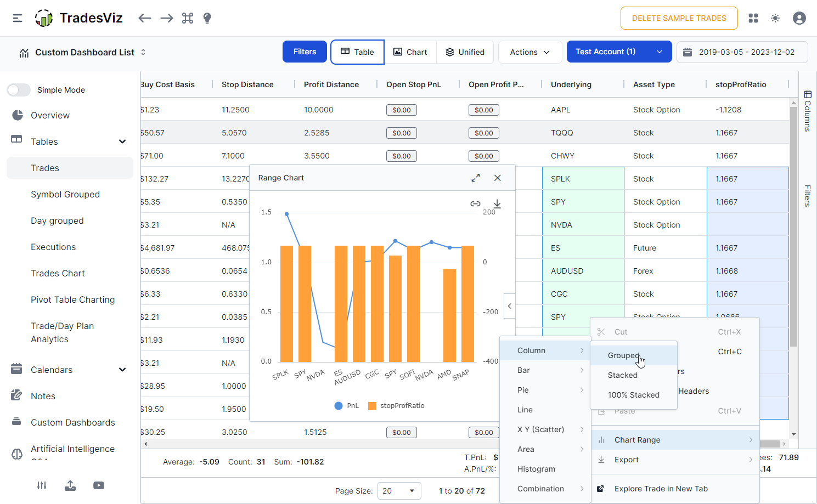Click $0.00 Open Stop PnL for AAPL row
Viewport: 817px width, 504px height.
(402, 110)
